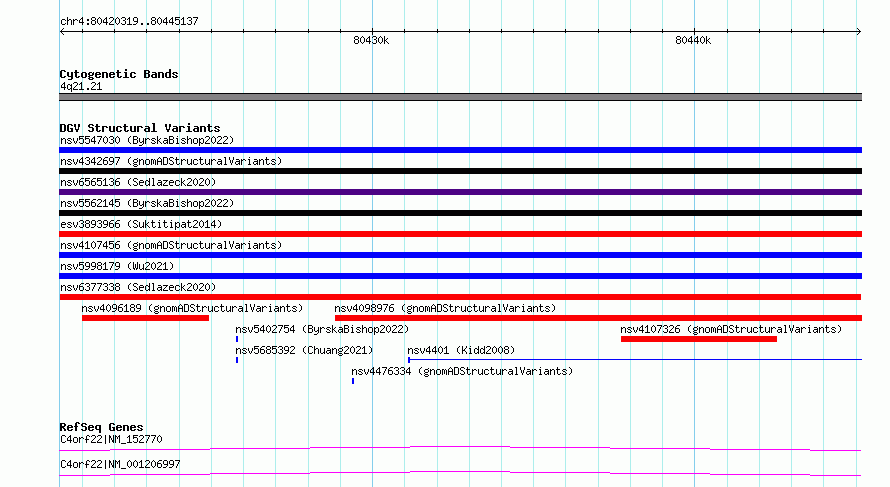The image size is (890, 487).
Task: Click the red bar under nsv4107326
Action: point(699,339)
